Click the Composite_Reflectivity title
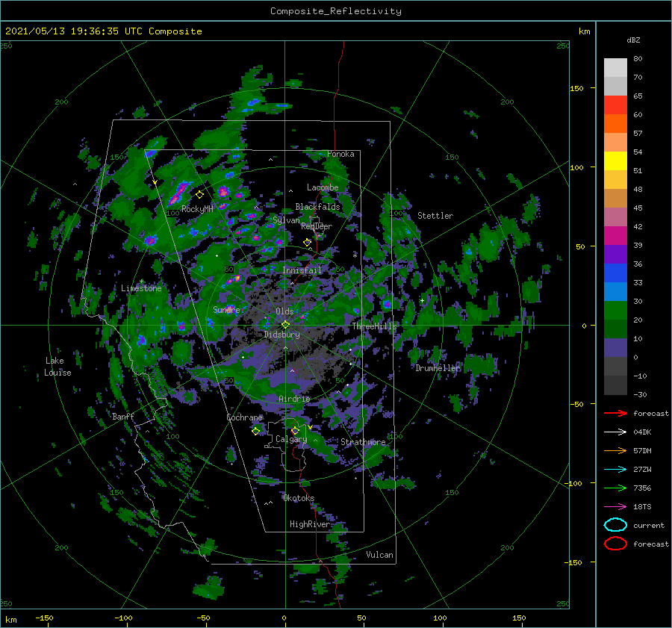This screenshot has height=628, width=672. tap(336, 11)
